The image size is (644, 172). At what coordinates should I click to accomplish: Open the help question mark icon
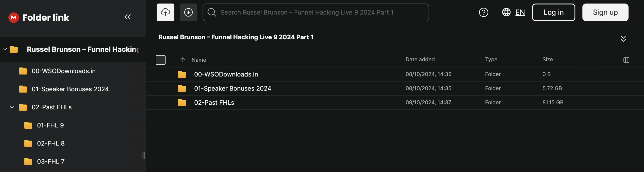(483, 12)
